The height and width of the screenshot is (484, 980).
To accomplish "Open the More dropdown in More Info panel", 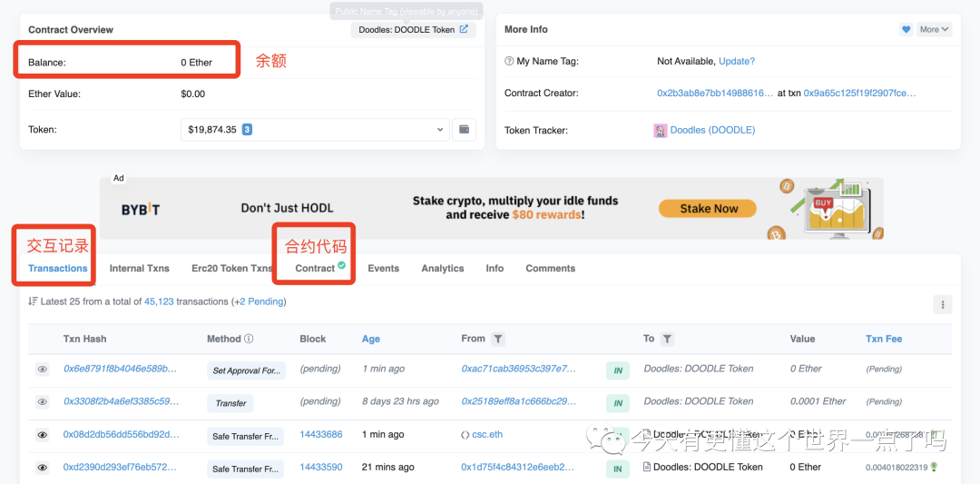I will point(934,29).
